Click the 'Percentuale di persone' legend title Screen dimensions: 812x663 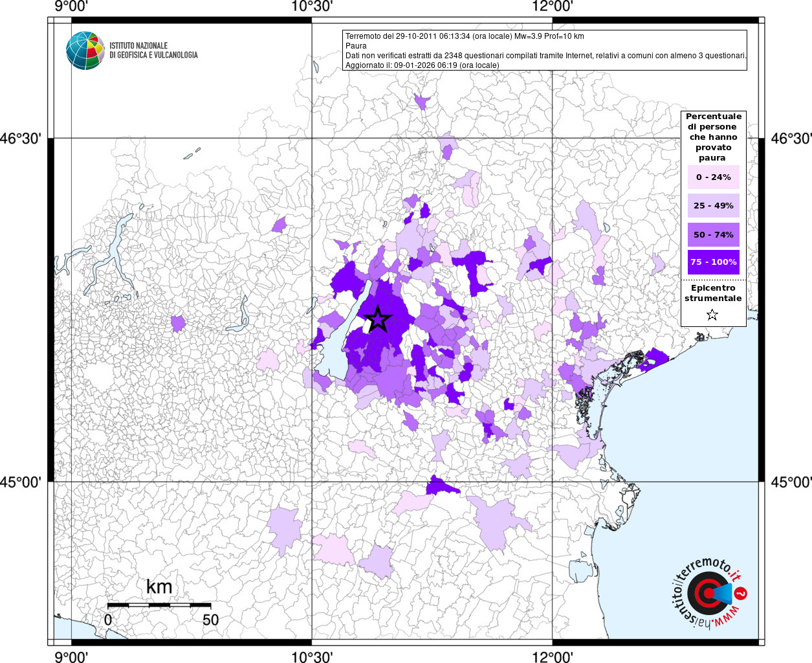(x=713, y=137)
